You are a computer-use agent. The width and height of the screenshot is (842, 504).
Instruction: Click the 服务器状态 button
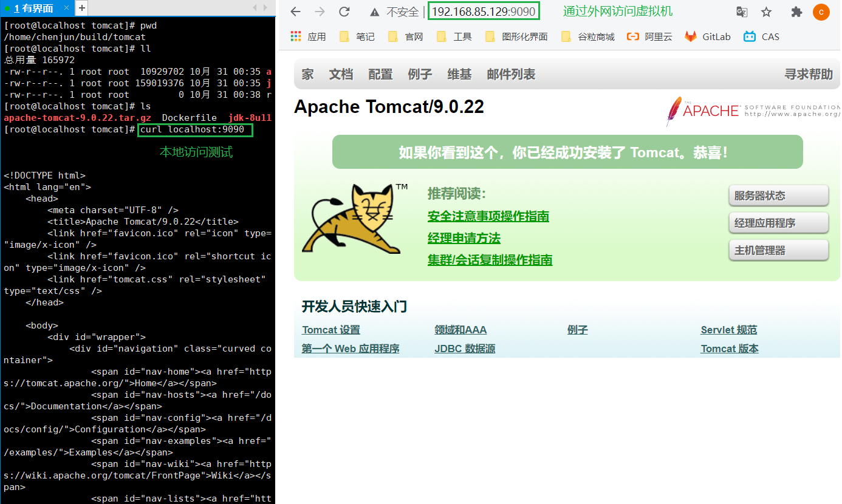pyautogui.click(x=779, y=196)
